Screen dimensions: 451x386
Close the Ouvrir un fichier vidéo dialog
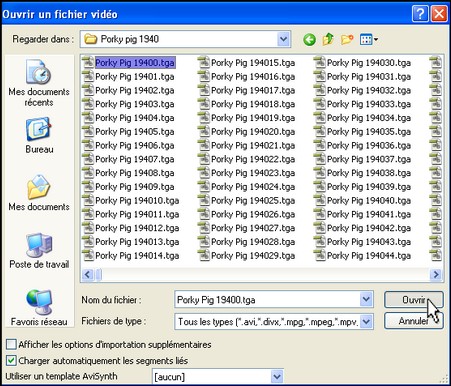[x=439, y=14]
